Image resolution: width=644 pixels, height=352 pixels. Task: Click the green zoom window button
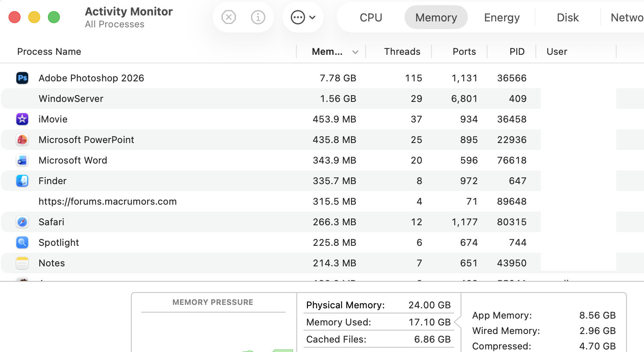(54, 17)
